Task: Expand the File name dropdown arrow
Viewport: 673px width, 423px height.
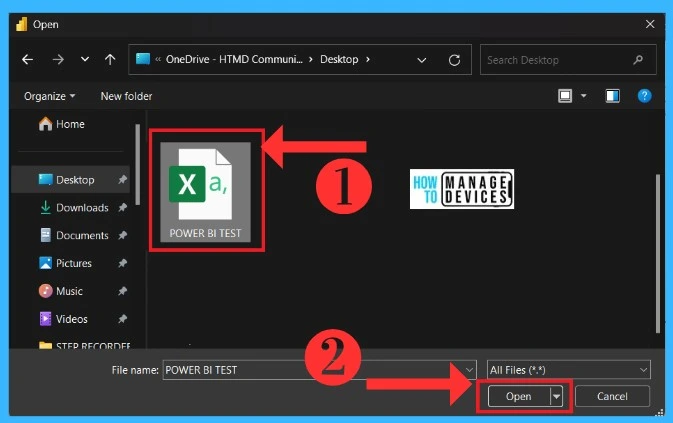Action: tap(470, 370)
